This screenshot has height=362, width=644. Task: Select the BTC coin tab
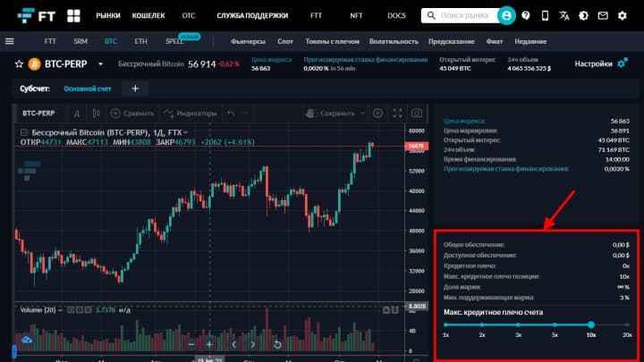[x=111, y=41]
